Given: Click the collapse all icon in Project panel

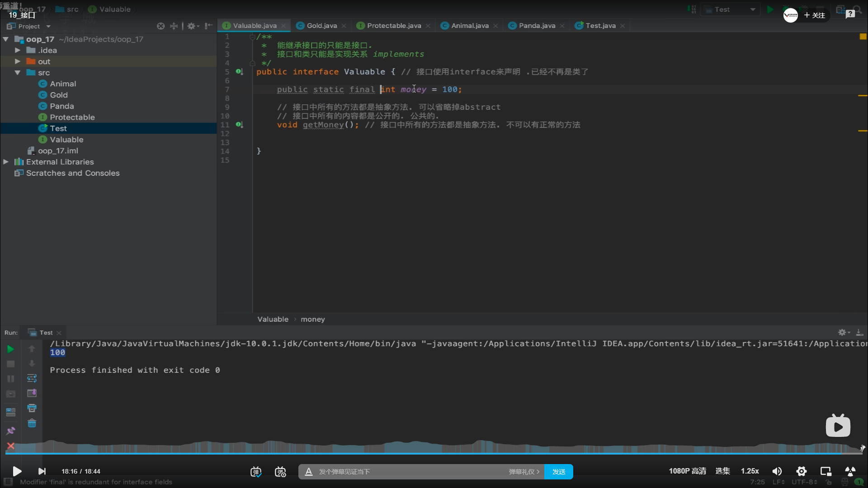Looking at the screenshot, I should (174, 26).
